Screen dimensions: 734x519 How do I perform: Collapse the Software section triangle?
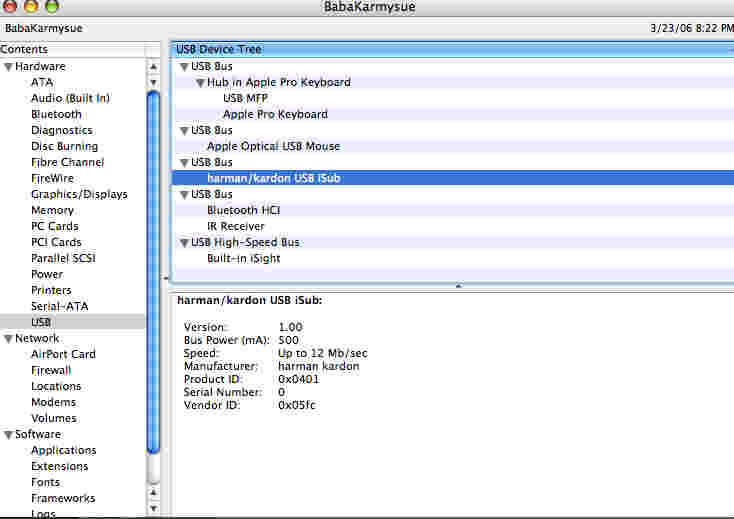tap(8, 435)
